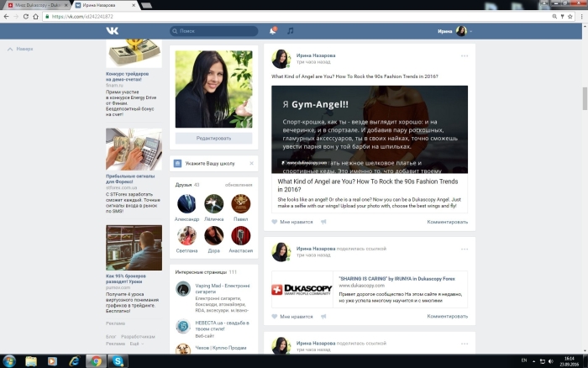Open friend Лялечка's avatar

[213, 203]
